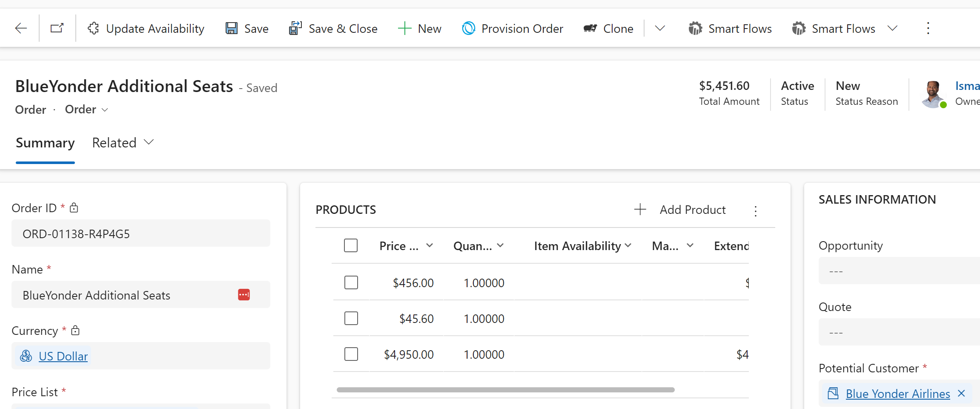Viewport: 980px width, 409px height.
Task: Click the New command button
Action: point(420,29)
